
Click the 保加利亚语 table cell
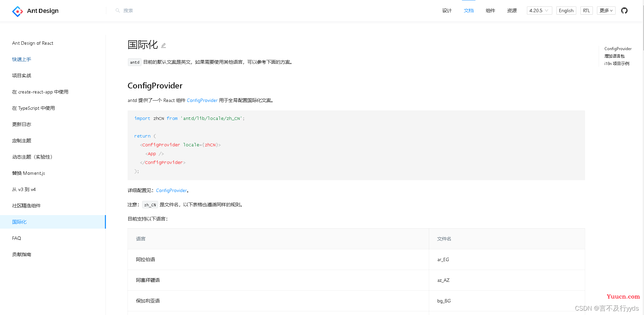click(x=278, y=301)
